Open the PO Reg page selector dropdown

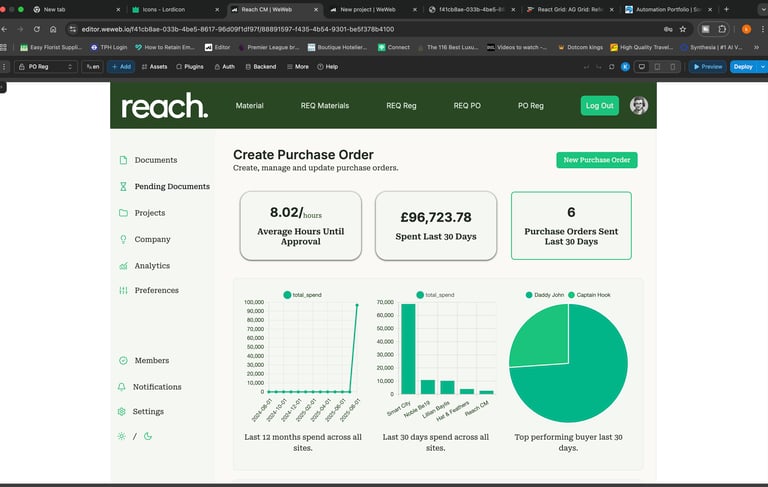click(46, 67)
